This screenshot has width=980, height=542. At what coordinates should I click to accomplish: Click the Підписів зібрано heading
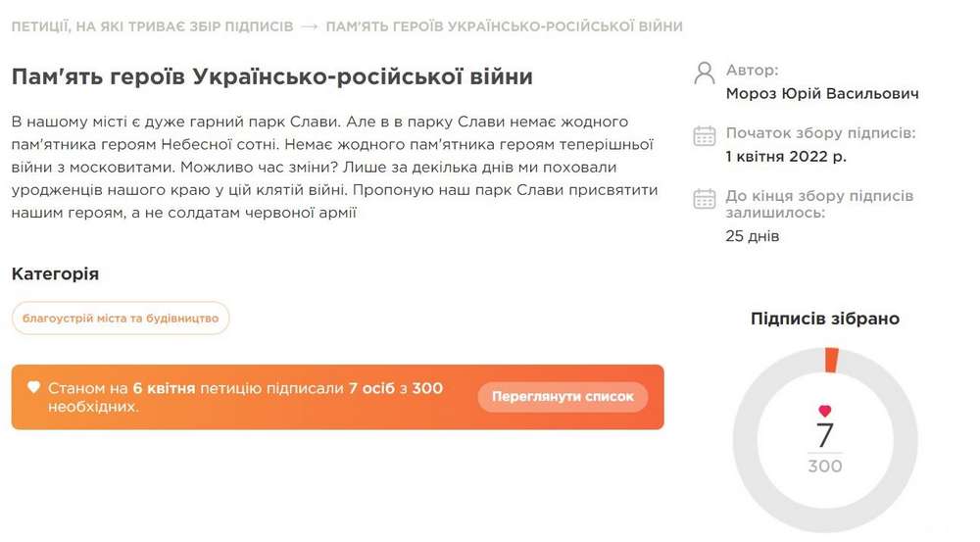(824, 319)
